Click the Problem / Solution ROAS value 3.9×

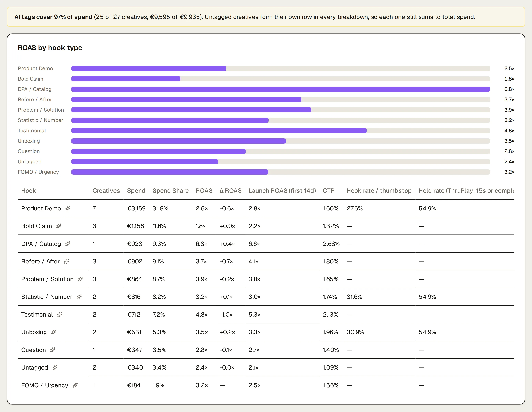[201, 279]
